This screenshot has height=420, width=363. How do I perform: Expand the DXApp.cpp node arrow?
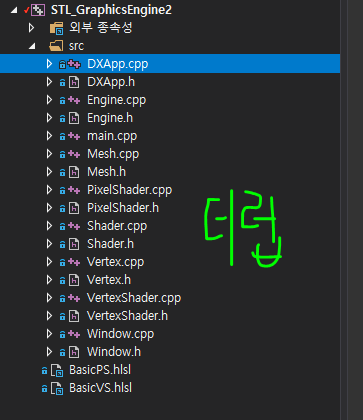[x=49, y=64]
